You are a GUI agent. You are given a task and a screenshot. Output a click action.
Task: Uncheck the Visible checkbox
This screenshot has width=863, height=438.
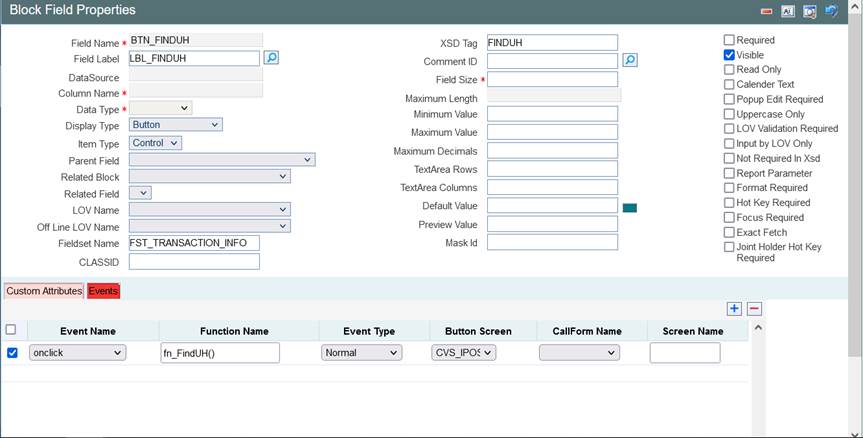[729, 54]
